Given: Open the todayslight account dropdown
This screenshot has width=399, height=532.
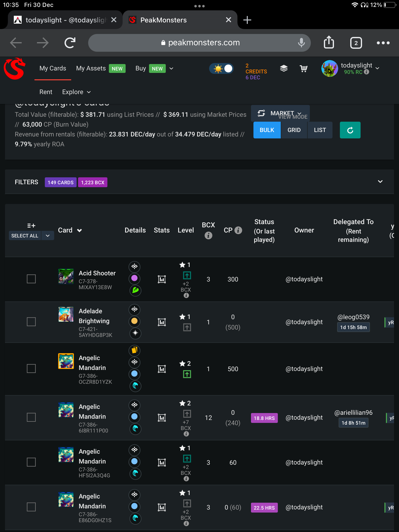Looking at the screenshot, I should coord(377,68).
